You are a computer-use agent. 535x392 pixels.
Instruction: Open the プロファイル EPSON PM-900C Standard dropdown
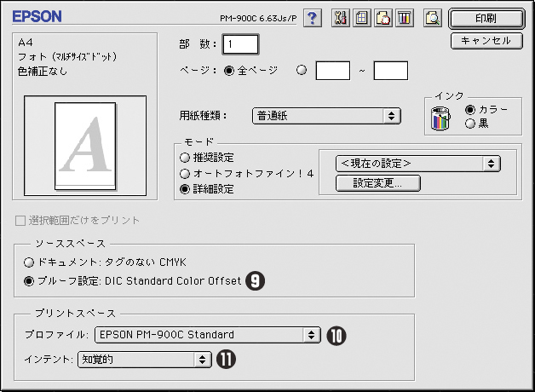(208, 335)
